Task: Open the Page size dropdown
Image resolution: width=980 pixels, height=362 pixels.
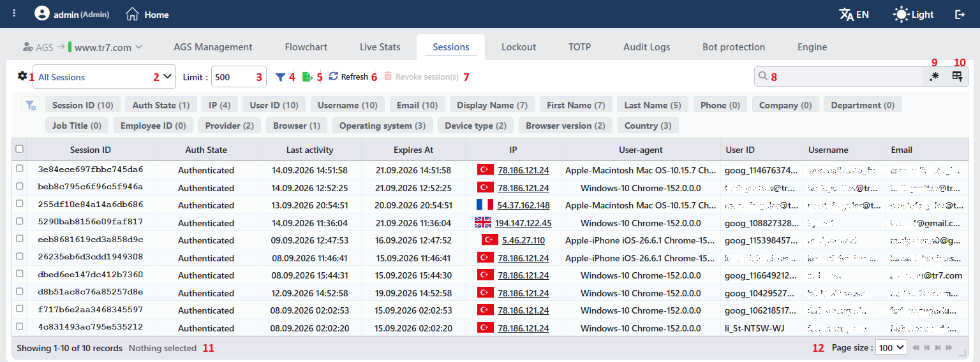Action: [891, 347]
